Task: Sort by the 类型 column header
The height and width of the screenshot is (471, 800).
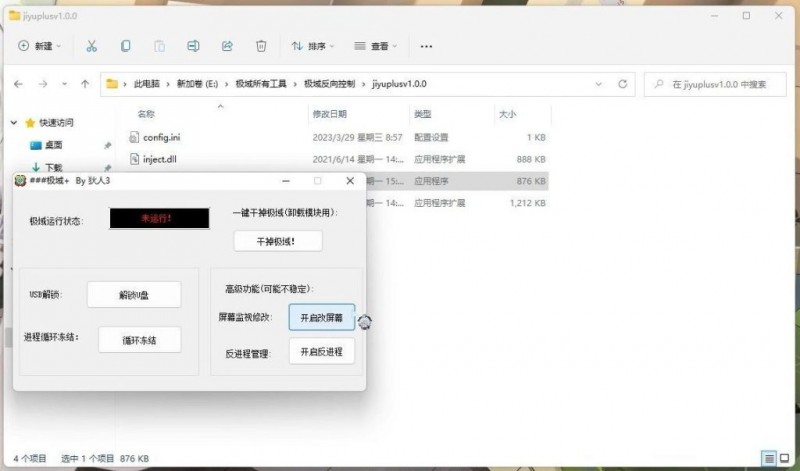Action: click(x=422, y=114)
